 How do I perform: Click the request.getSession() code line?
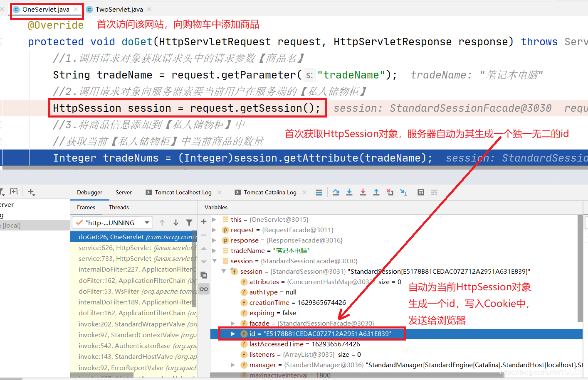click(x=187, y=108)
